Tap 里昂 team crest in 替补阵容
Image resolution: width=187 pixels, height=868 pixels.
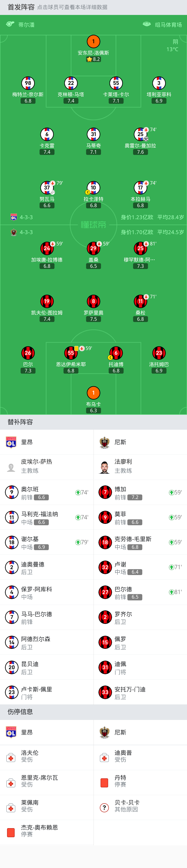click(11, 442)
